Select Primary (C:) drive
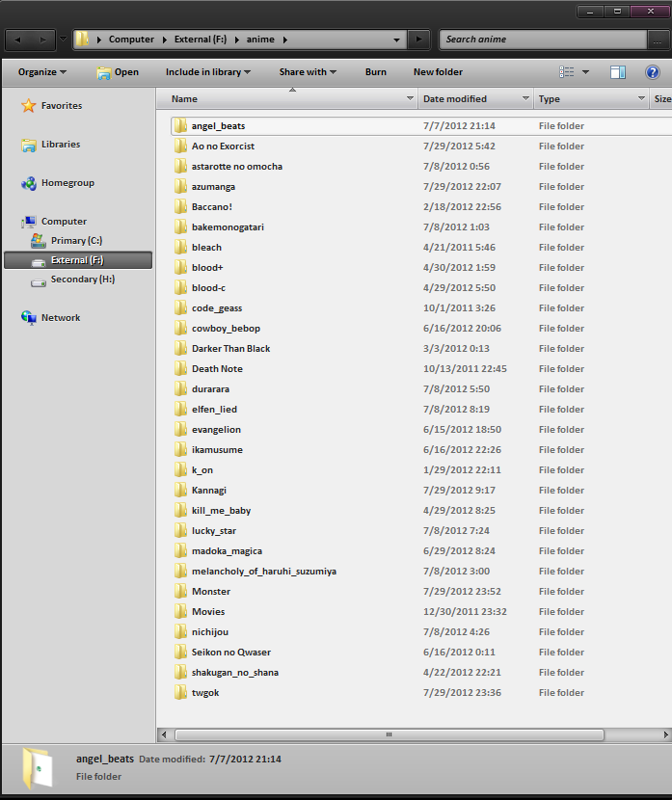This screenshot has height=800, width=672. [x=76, y=240]
